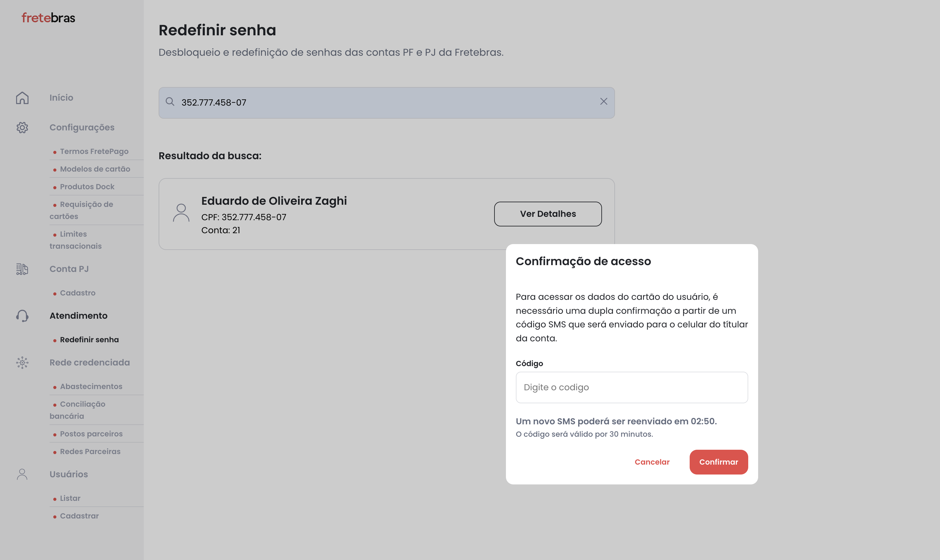Click the Atendimento headset icon

tap(22, 316)
